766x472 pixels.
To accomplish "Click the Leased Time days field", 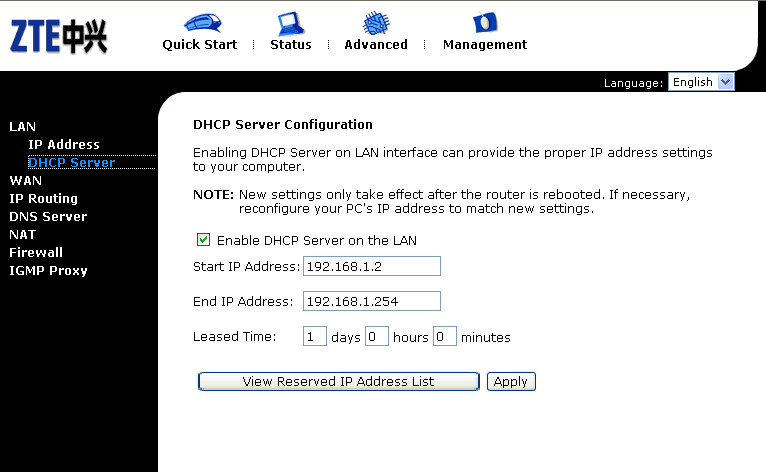I will coord(315,337).
